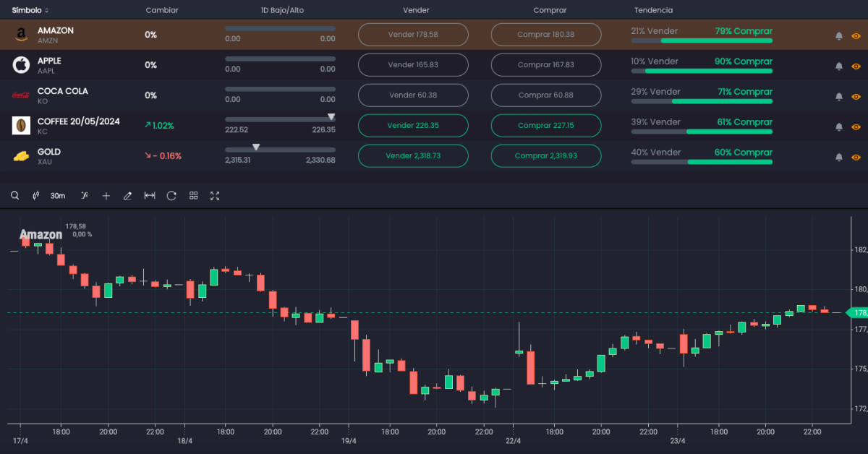Click the Apple logo icon

click(21, 65)
